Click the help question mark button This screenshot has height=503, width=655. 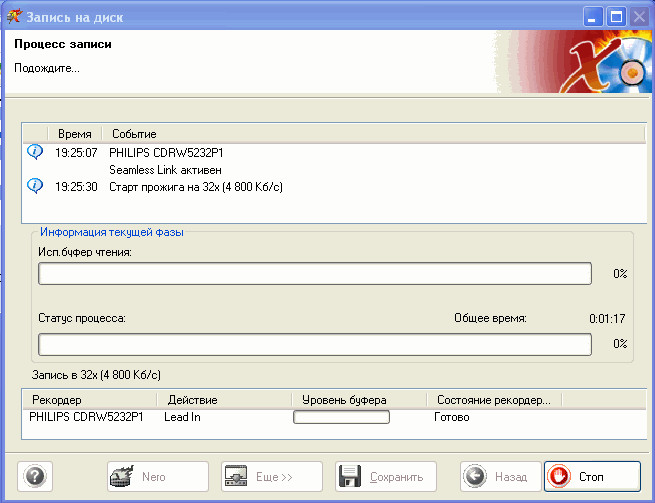34,477
